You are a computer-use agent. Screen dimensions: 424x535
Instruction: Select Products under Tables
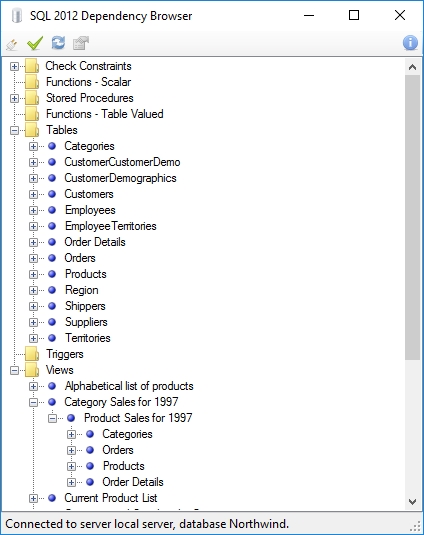click(x=86, y=274)
